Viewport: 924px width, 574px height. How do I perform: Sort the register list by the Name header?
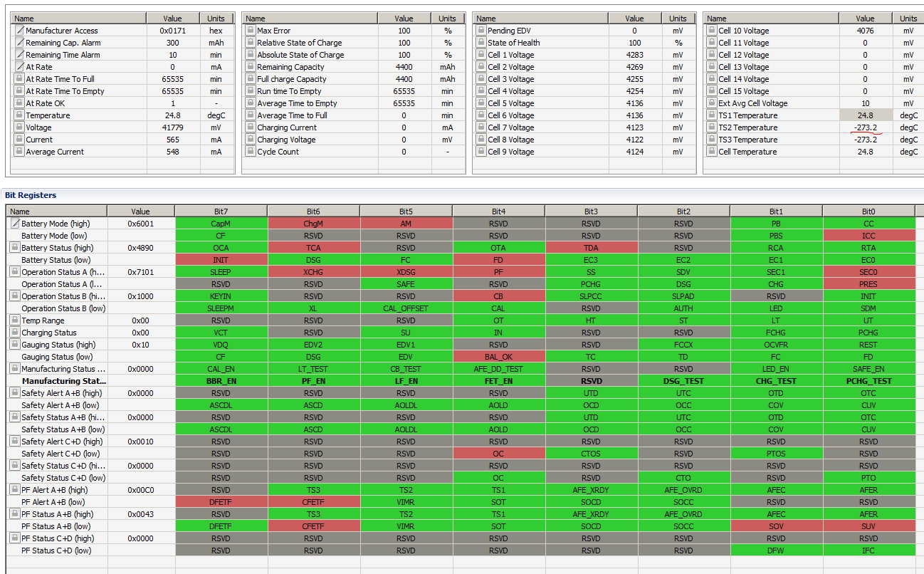(x=53, y=211)
